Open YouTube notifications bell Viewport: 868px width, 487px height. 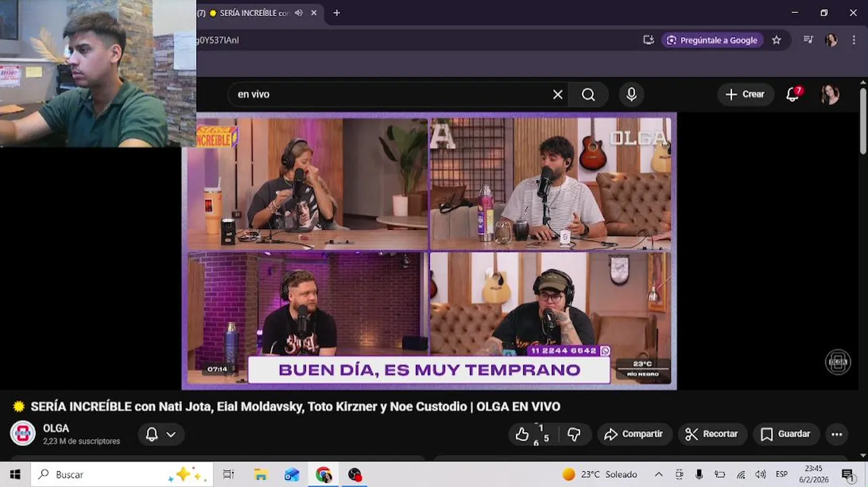tap(793, 95)
